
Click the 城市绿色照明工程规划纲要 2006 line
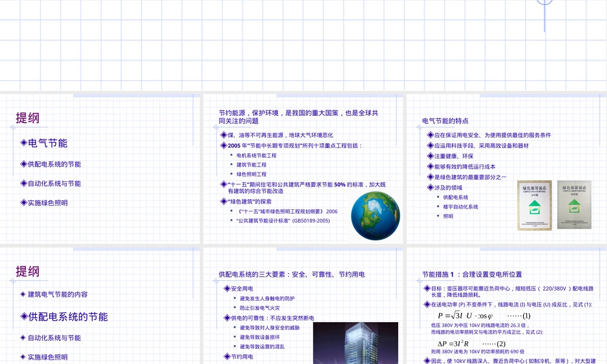tap(286, 211)
